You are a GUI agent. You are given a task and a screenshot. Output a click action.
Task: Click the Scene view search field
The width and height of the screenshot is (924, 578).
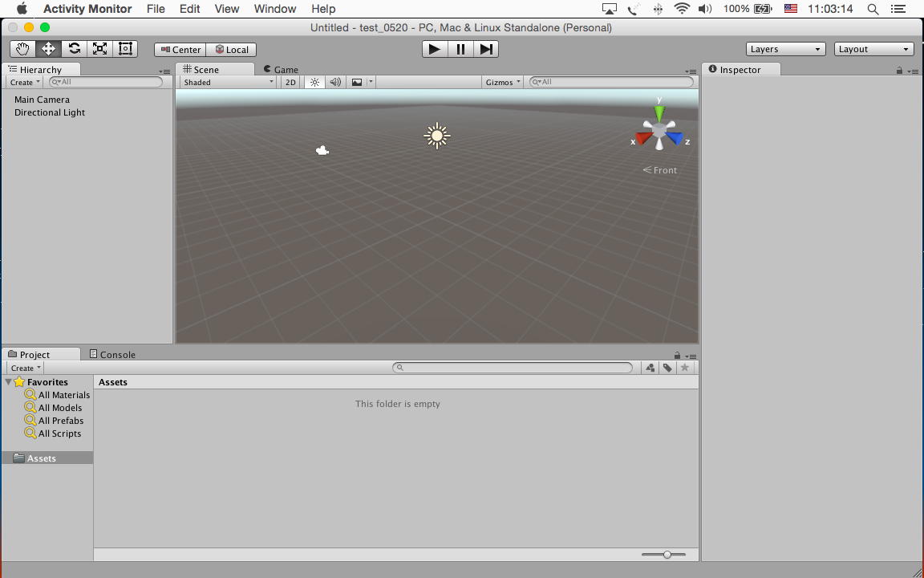(x=611, y=82)
